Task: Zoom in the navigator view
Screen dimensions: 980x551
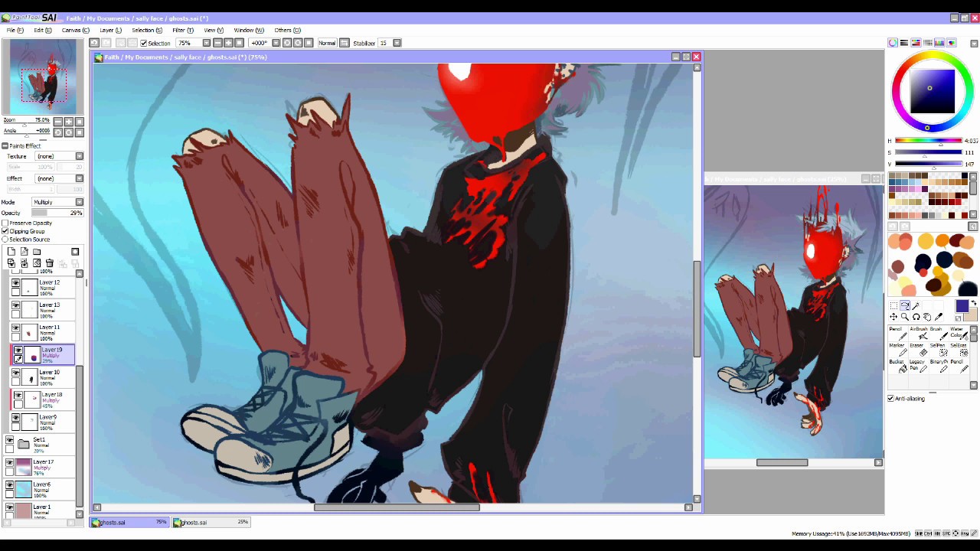Action: tap(69, 122)
